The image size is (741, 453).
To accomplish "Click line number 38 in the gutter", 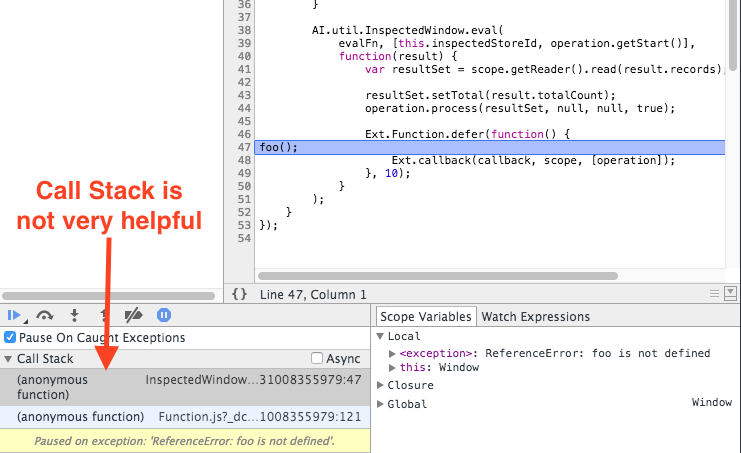I will coord(244,30).
